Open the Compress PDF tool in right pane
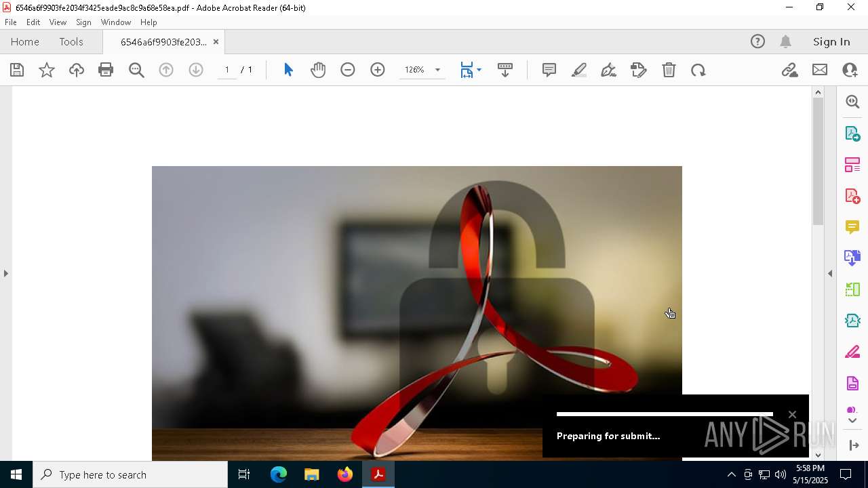This screenshot has height=488, width=868. coord(852,320)
